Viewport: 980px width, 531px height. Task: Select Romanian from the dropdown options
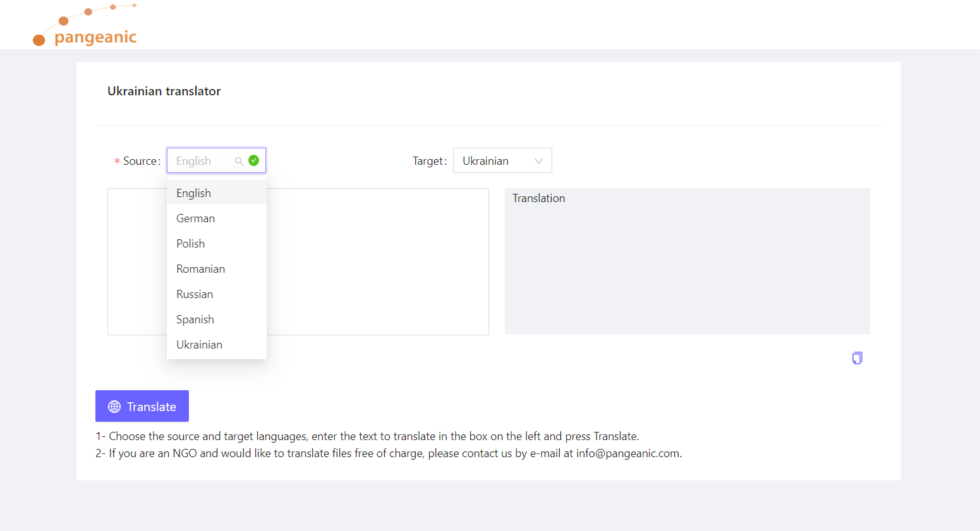click(x=201, y=269)
